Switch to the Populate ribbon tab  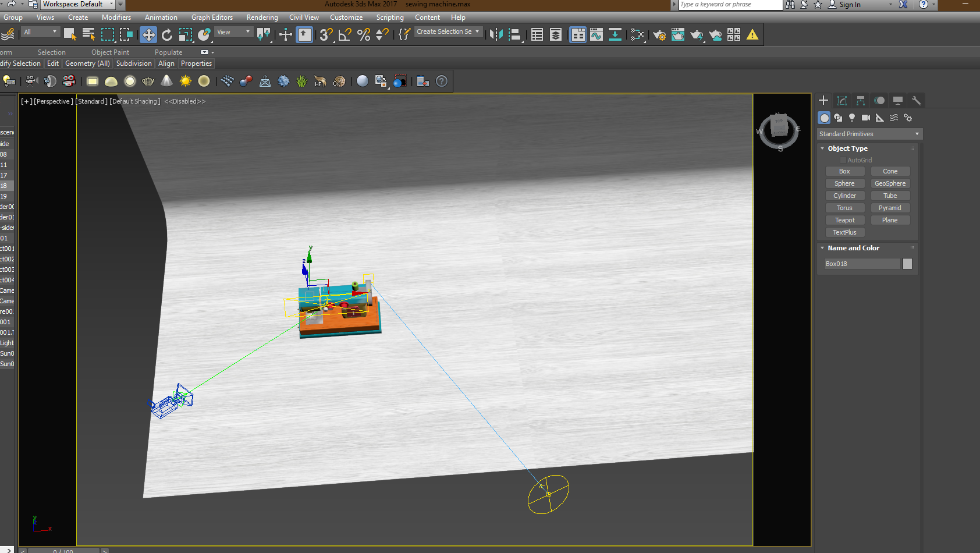tap(168, 52)
